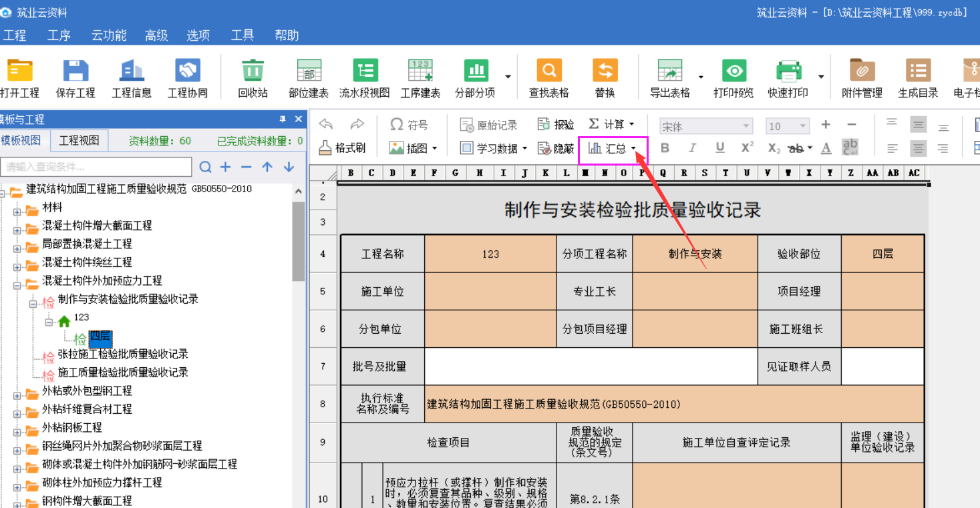Click the 导出表格 export icon
This screenshot has height=508, width=980.
pos(670,71)
